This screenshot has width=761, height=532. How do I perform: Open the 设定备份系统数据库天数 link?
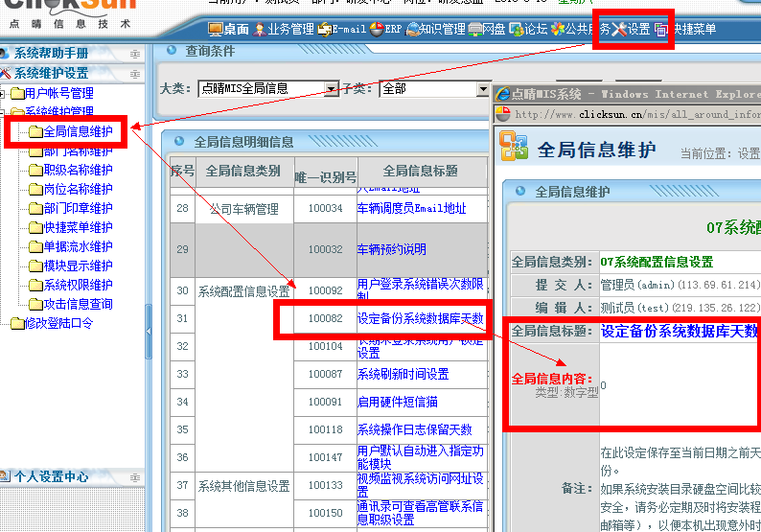pos(420,318)
